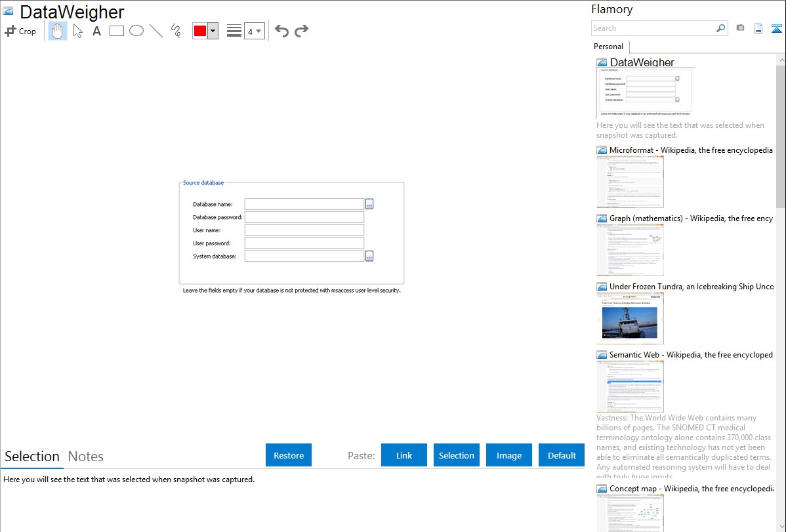Click the DataWeigher snapshot icon in title
The image size is (786, 532).
point(8,11)
